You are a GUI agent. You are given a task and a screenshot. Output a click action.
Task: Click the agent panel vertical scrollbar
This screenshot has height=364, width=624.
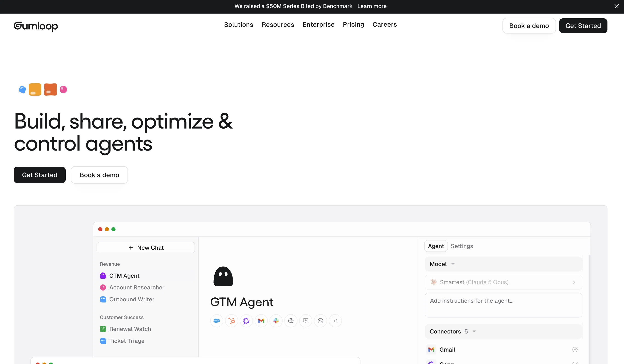(x=590, y=309)
